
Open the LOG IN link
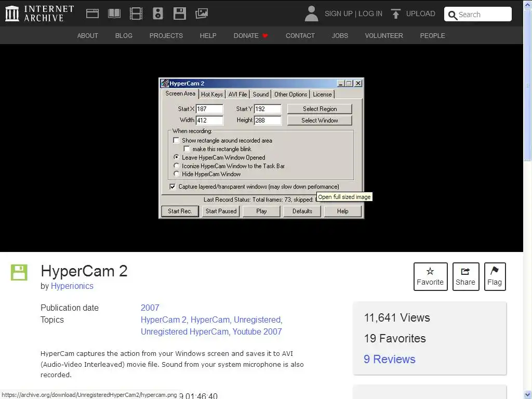click(x=370, y=14)
